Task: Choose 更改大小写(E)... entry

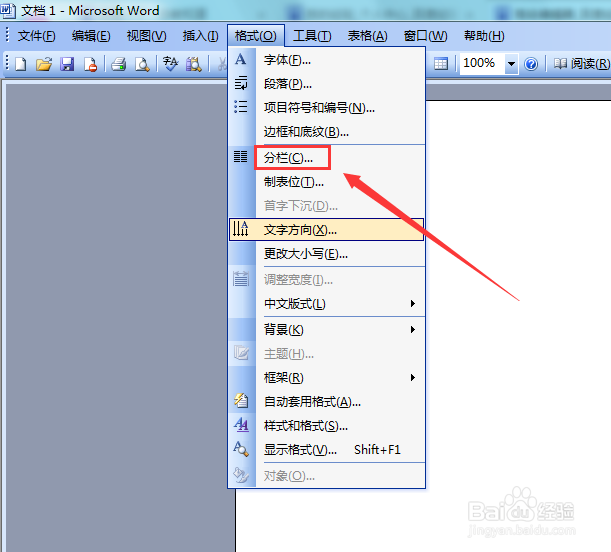Action: [327, 254]
